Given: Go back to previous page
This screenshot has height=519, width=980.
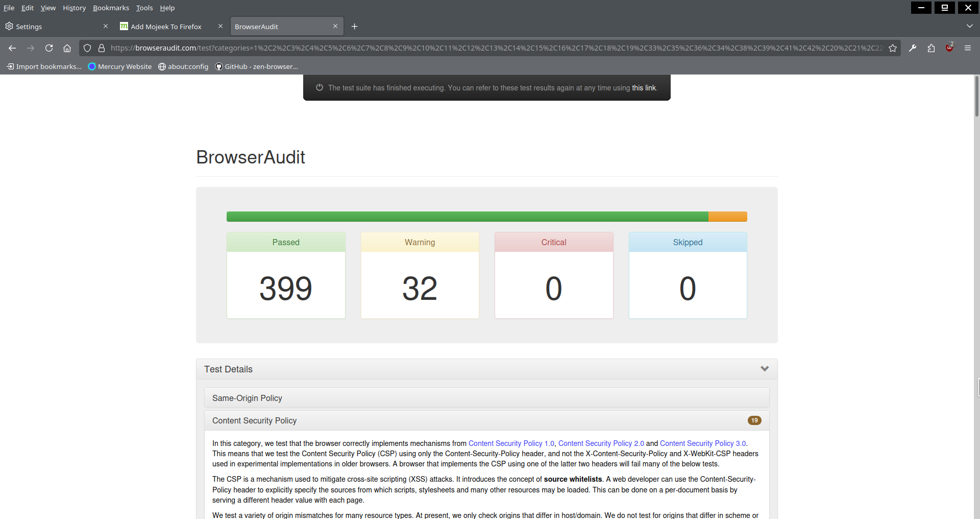Looking at the screenshot, I should [12, 48].
